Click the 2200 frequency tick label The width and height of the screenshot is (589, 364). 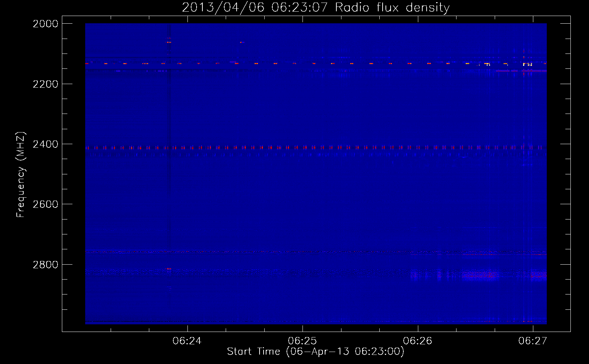tap(46, 84)
